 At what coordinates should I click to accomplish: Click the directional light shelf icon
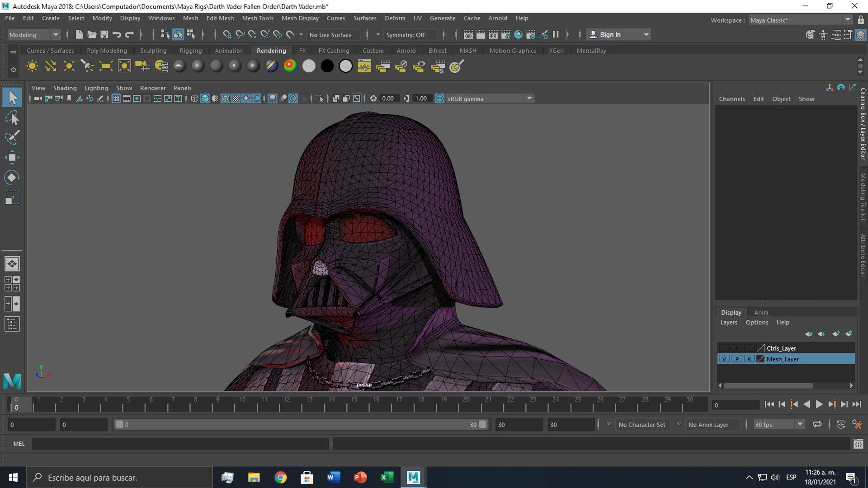tap(51, 66)
